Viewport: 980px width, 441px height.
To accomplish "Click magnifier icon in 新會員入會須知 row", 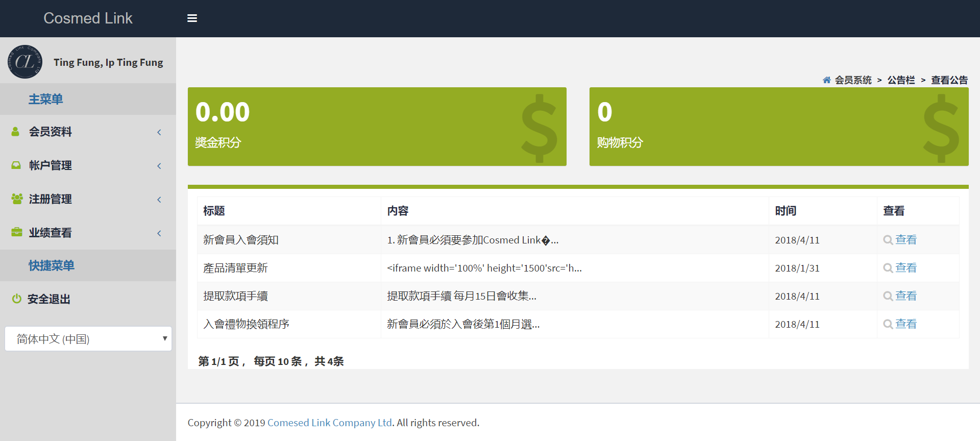I will click(888, 240).
